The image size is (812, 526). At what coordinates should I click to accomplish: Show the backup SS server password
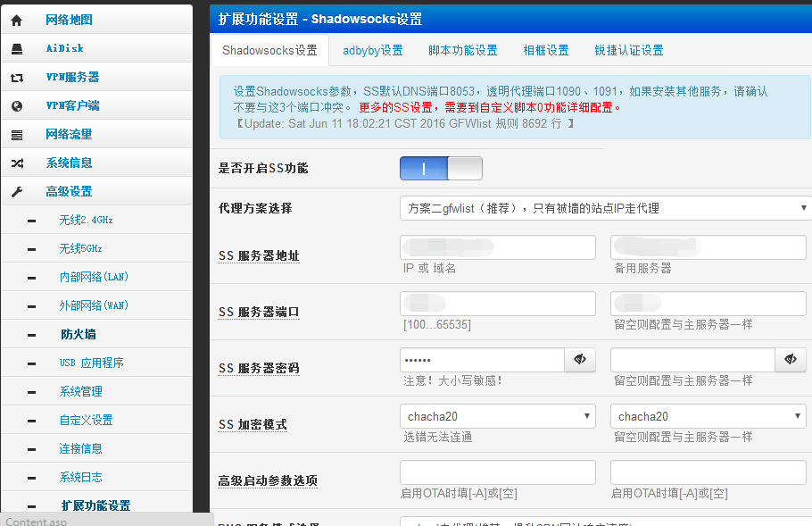coord(791,360)
